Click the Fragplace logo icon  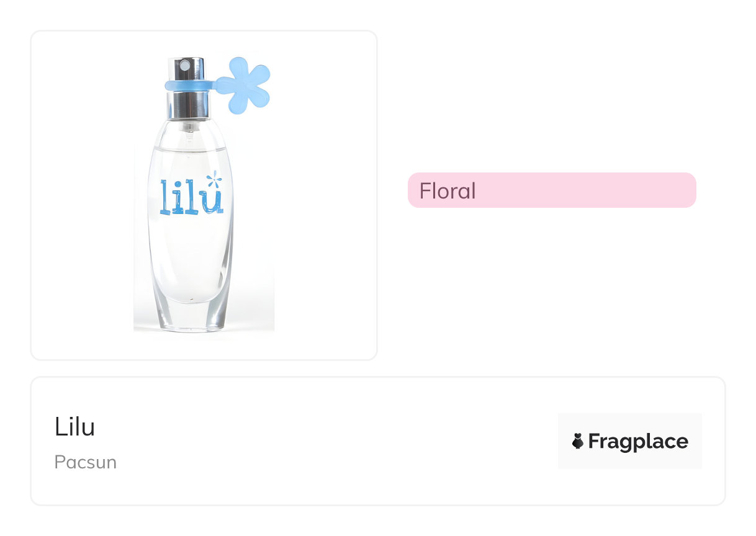[578, 441]
